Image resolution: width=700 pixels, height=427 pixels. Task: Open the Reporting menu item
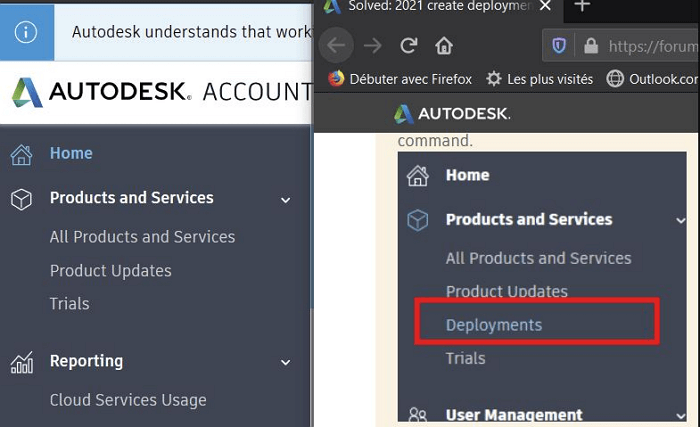(x=86, y=361)
